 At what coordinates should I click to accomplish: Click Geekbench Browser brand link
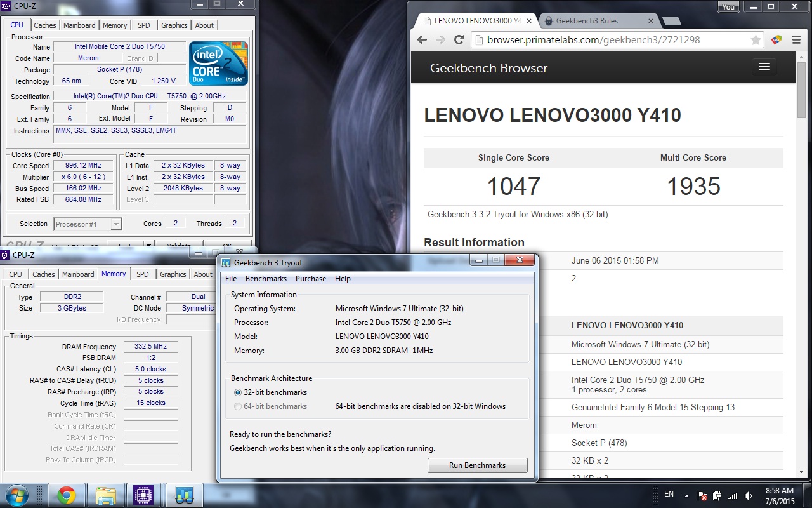tap(488, 68)
